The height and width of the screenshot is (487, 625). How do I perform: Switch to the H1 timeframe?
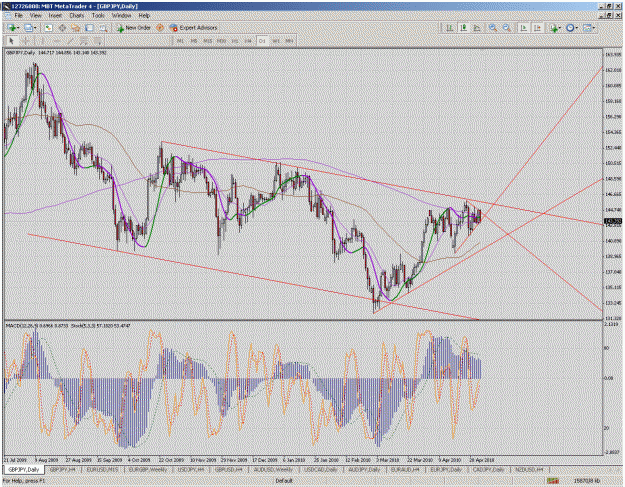235,41
